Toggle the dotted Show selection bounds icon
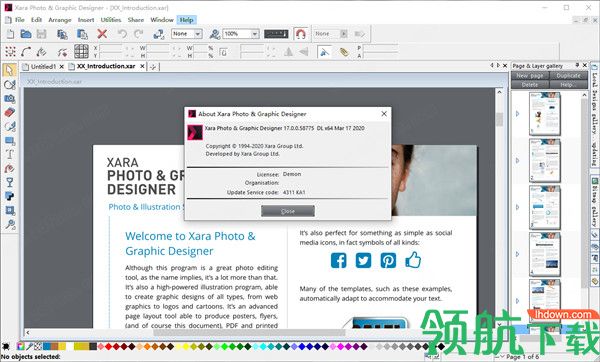600x362 pixels. coord(10,51)
